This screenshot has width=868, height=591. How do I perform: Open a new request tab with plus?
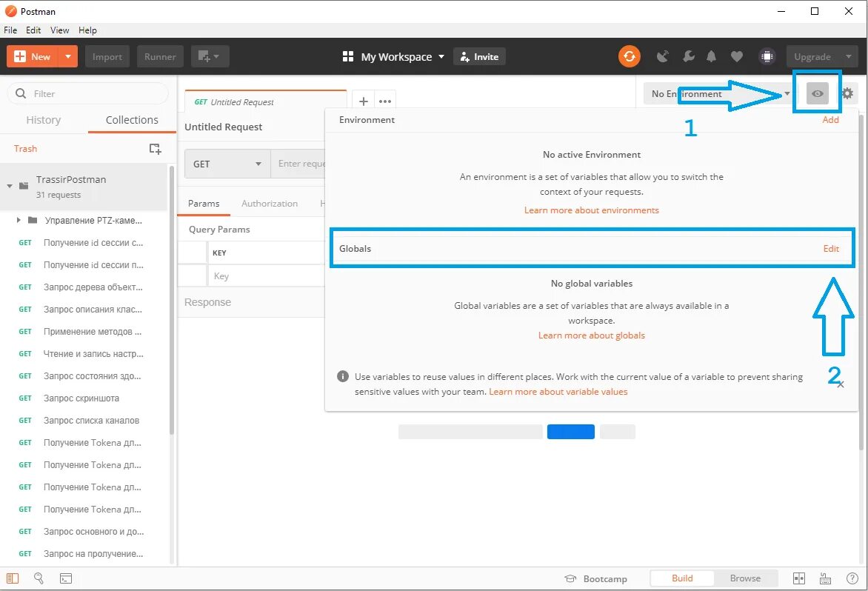point(363,101)
